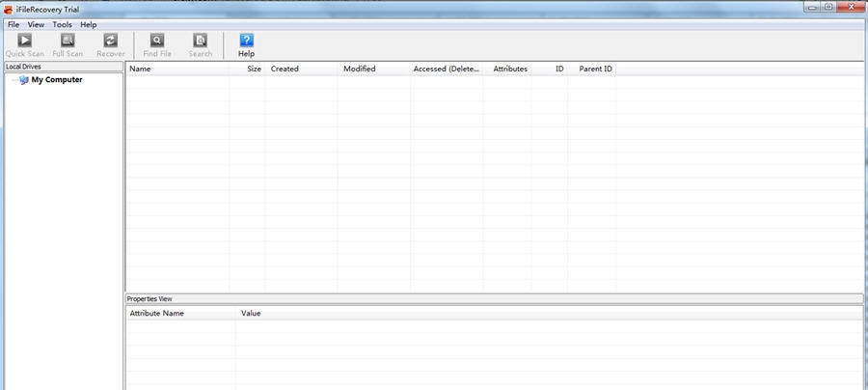Start a Quick Scan from the toolbar
Screen dimensions: 868x390
tap(25, 45)
